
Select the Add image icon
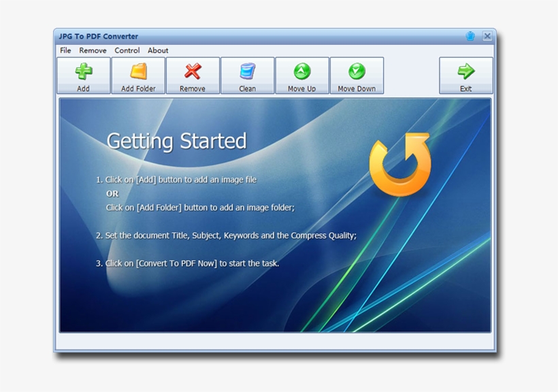[83, 71]
